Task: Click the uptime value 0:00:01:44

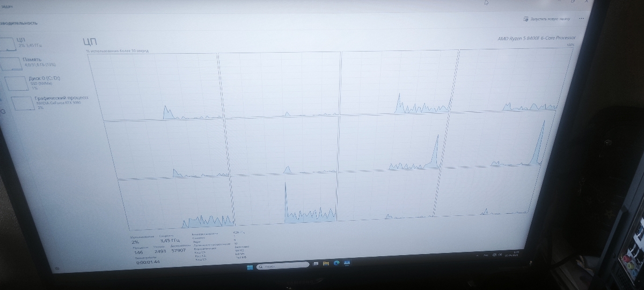Action: click(x=148, y=262)
